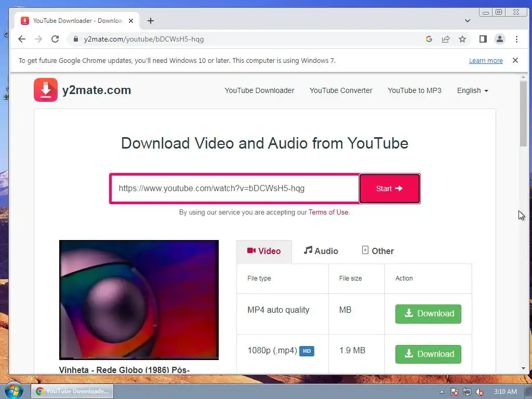Open the Terms of Use link
Screen dimensions: 532x399
(x=328, y=212)
